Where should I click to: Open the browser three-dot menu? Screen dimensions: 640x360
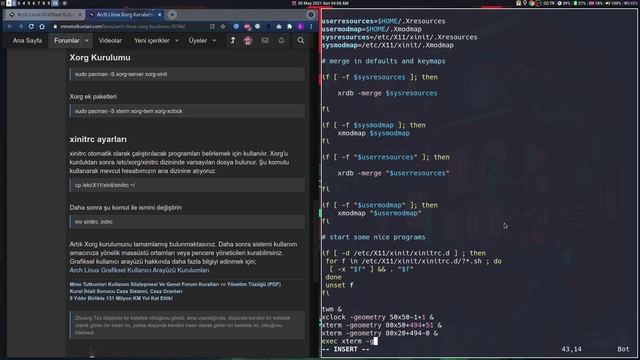pyautogui.click(x=311, y=27)
